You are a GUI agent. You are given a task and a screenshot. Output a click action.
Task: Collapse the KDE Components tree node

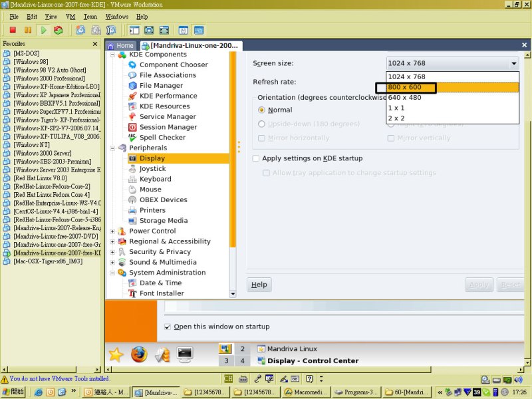tap(112, 55)
